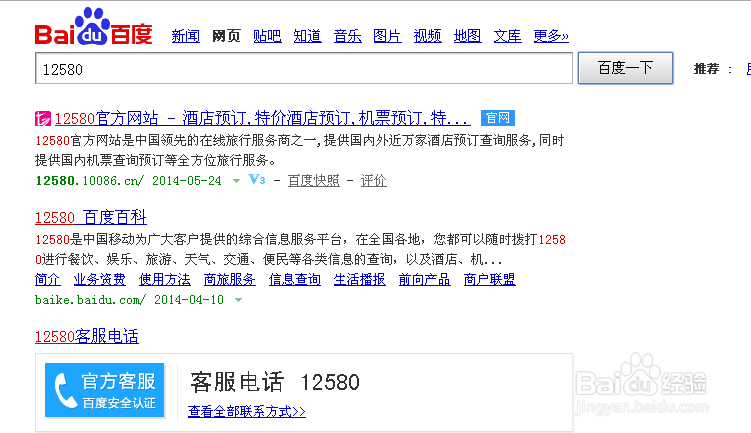Screen dimensions: 751x433
Task: Open the 知道 tab
Action: tap(307, 36)
